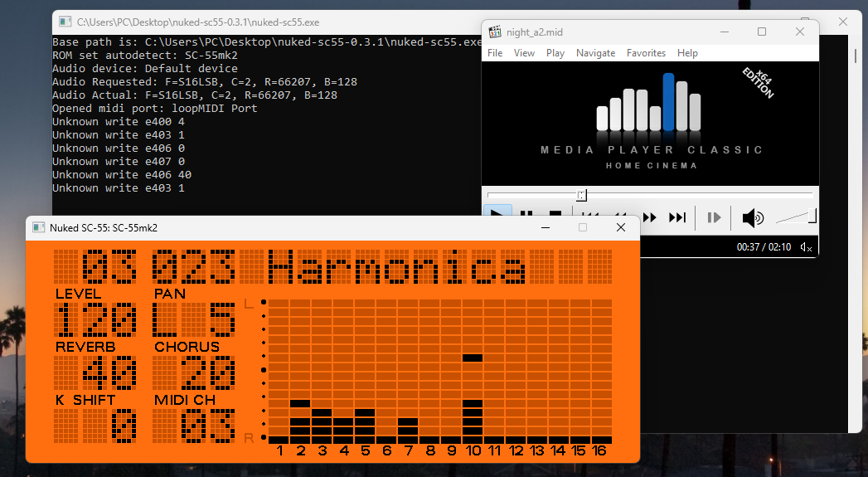Click the 'Unknown write e400 4' console line
Image resolution: width=868 pixels, height=477 pixels.
tap(119, 121)
